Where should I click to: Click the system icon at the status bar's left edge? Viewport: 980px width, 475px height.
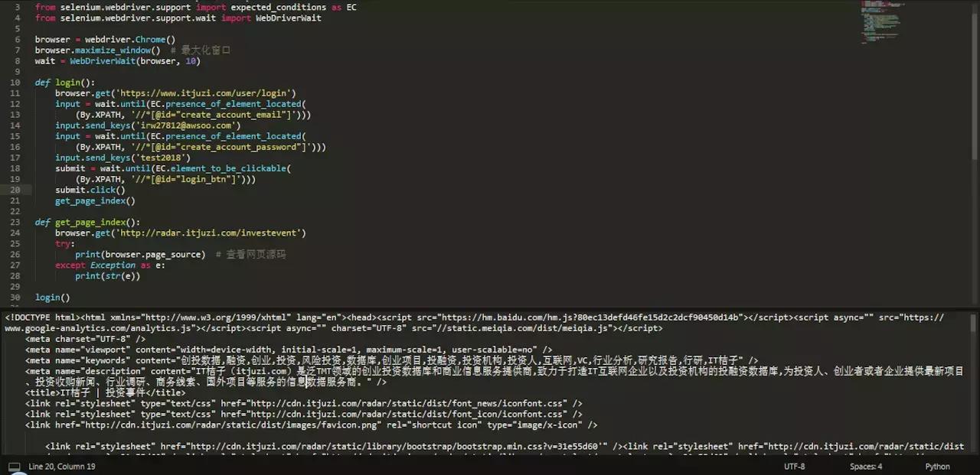(x=13, y=466)
